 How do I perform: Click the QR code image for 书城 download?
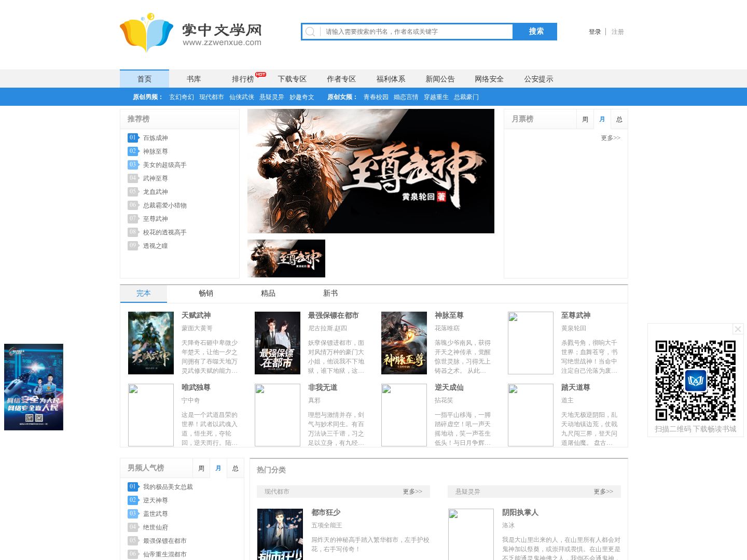[695, 380]
